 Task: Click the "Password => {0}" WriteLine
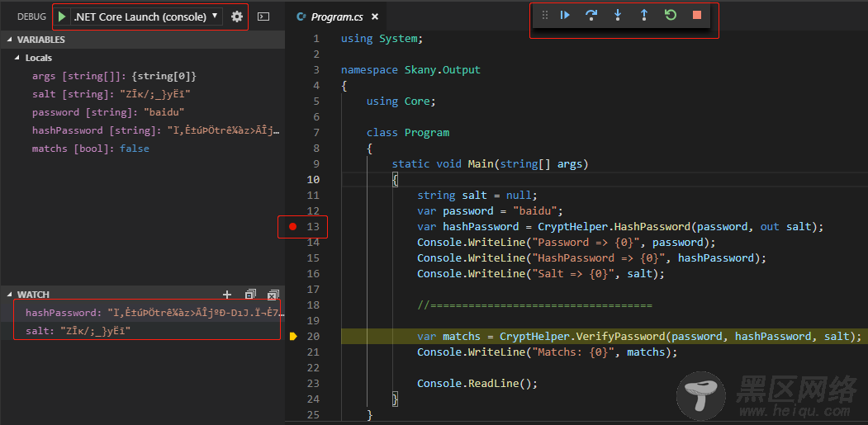[x=567, y=243]
